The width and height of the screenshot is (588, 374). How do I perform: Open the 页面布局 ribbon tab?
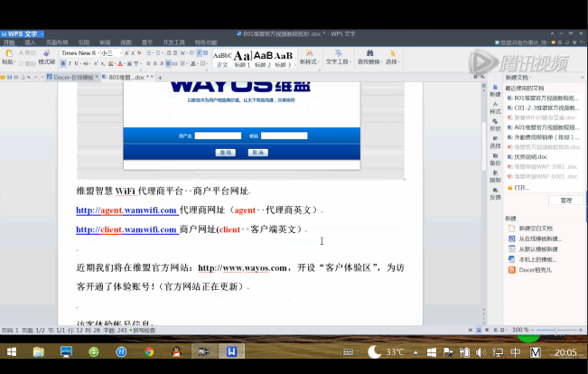tap(57, 42)
